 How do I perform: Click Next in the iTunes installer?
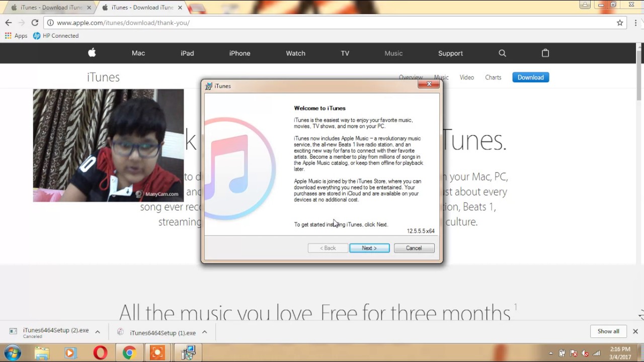point(369,248)
